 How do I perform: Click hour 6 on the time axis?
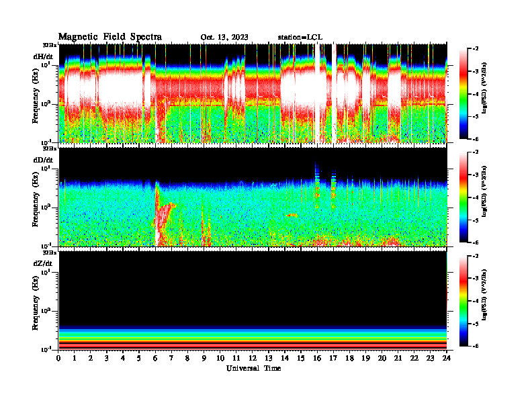click(x=155, y=358)
